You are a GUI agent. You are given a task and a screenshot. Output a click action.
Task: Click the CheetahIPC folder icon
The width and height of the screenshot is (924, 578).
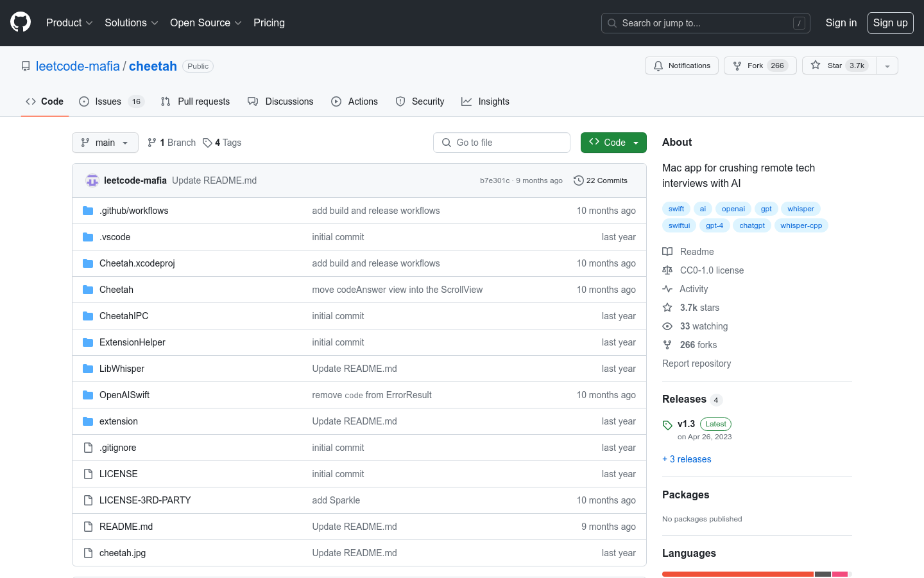88,316
